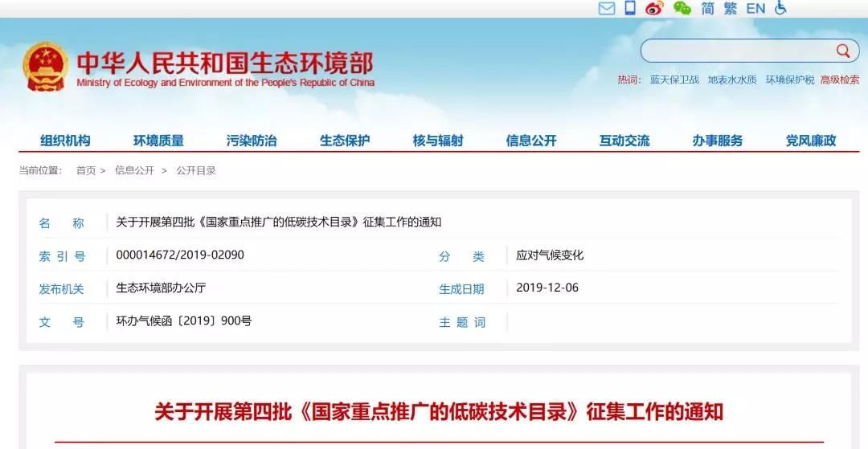This screenshot has width=868, height=449.
Task: Click the 索引号 field label
Action: tap(62, 256)
